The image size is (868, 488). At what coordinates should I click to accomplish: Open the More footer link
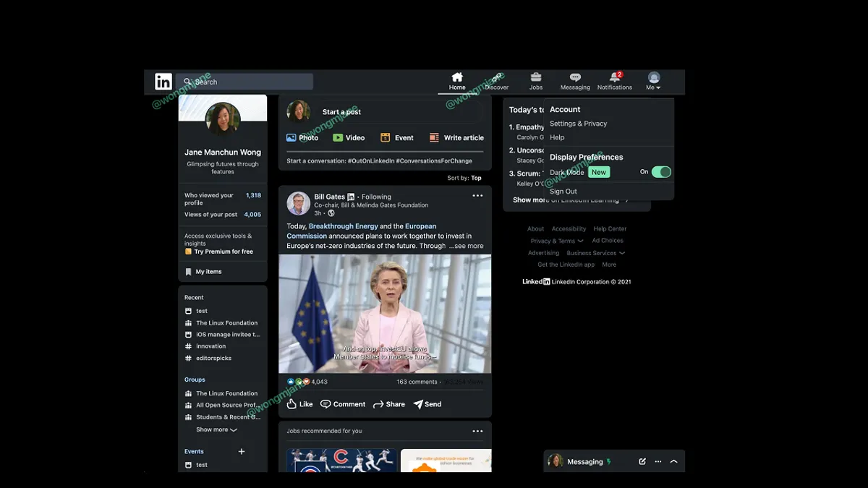pos(609,265)
